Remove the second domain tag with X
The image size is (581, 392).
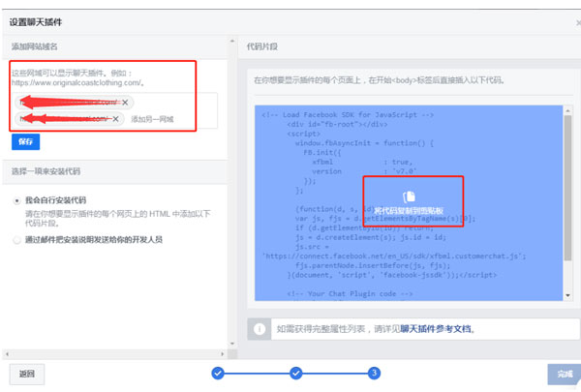point(116,119)
